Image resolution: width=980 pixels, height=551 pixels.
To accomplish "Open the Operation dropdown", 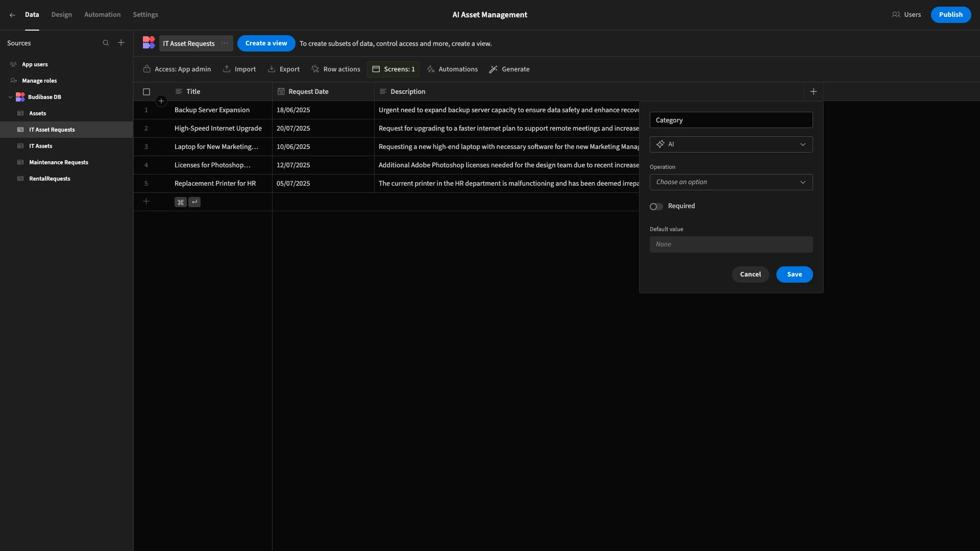I will pos(731,182).
